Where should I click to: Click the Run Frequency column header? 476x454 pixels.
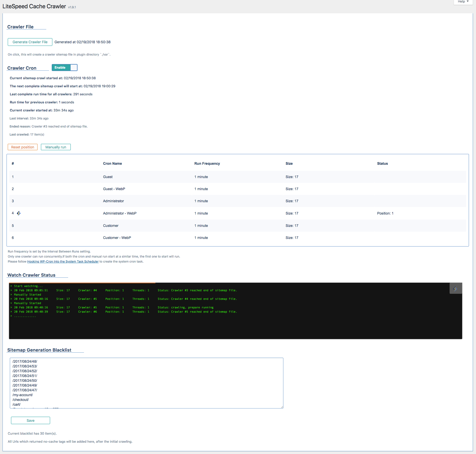click(x=207, y=163)
